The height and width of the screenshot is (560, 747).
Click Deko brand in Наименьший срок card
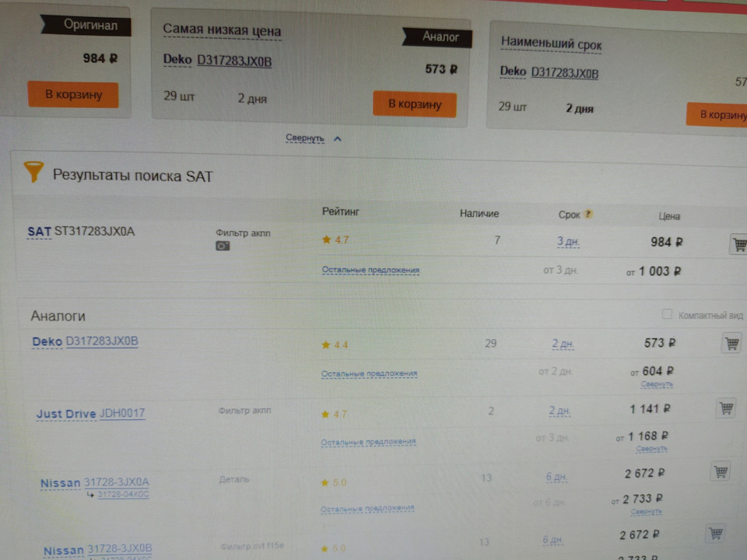tap(513, 72)
